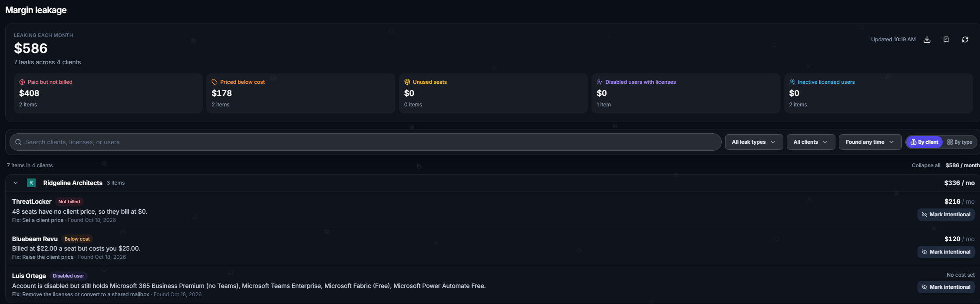This screenshot has height=304, width=980.
Task: Click the Updated 10:19 AM timestamp
Action: 893,40
